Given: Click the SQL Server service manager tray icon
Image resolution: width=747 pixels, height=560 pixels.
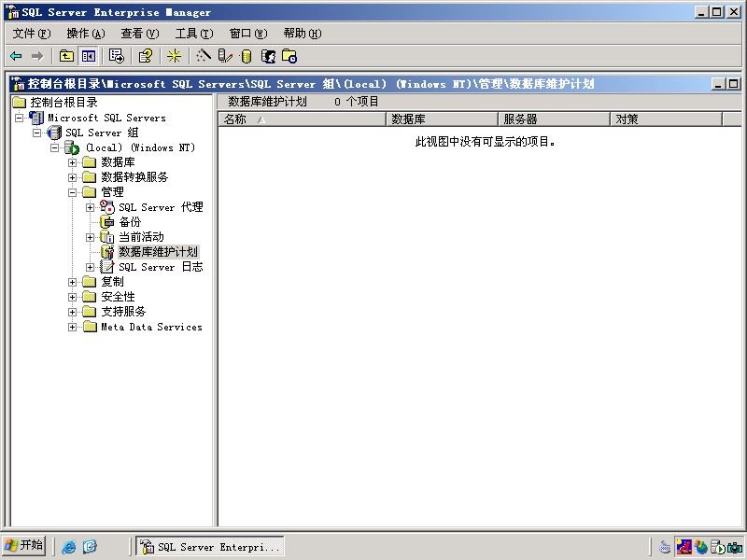Looking at the screenshot, I should click(x=718, y=547).
